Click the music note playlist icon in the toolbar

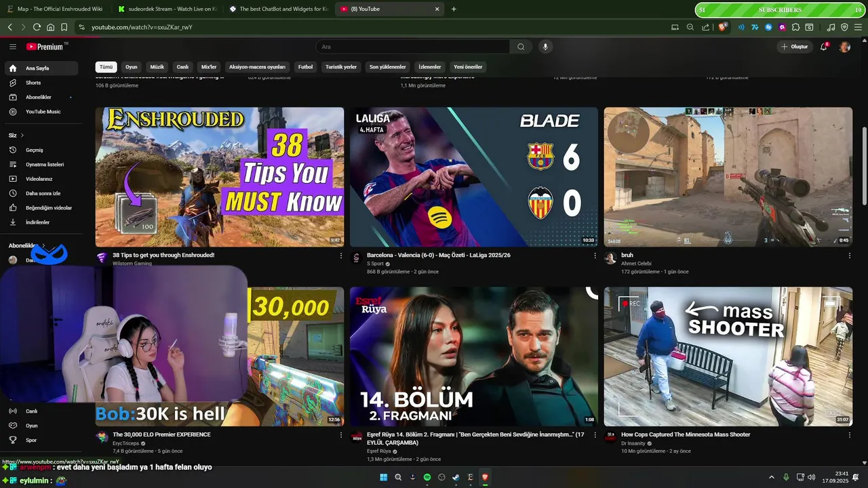[x=831, y=27]
